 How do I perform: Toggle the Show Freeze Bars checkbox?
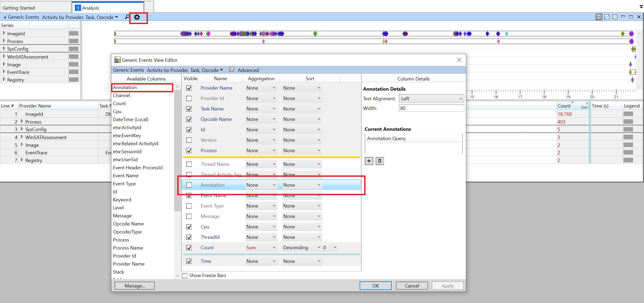tap(184, 275)
